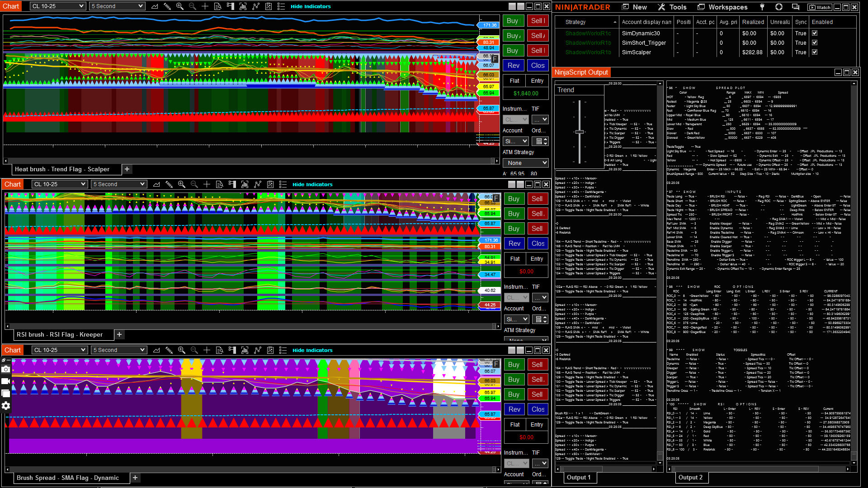Add new tab next to Heat brush tab
Image resolution: width=868 pixels, height=488 pixels.
(x=127, y=169)
